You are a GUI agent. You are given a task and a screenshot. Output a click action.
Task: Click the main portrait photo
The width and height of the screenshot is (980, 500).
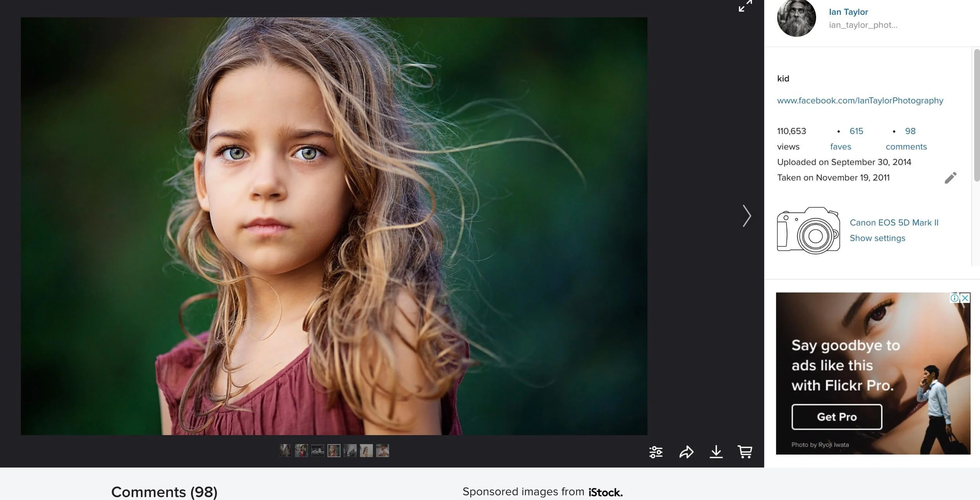coord(334,226)
